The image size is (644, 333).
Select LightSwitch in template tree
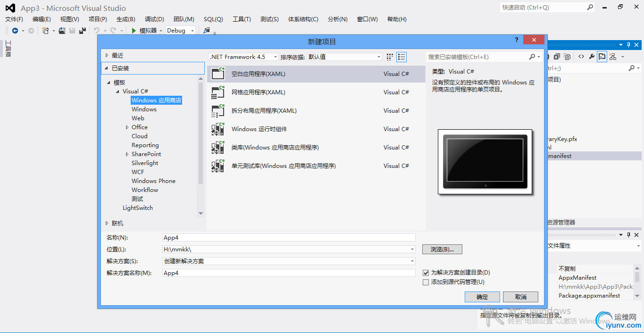tap(138, 208)
